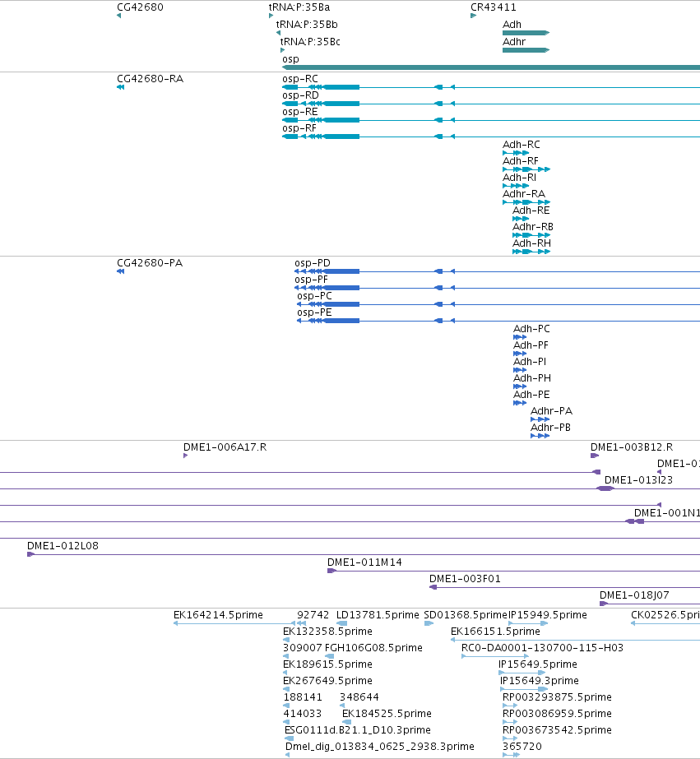The width and height of the screenshot is (700, 759).
Task: Click the 348644 EST label
Action: point(359,697)
